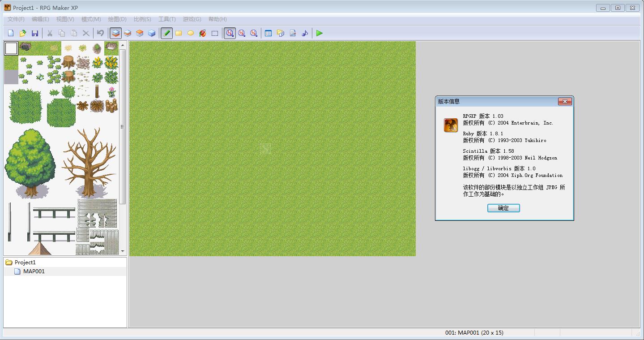Open the 绘图(D) menu
This screenshot has width=644, height=340.
[117, 19]
